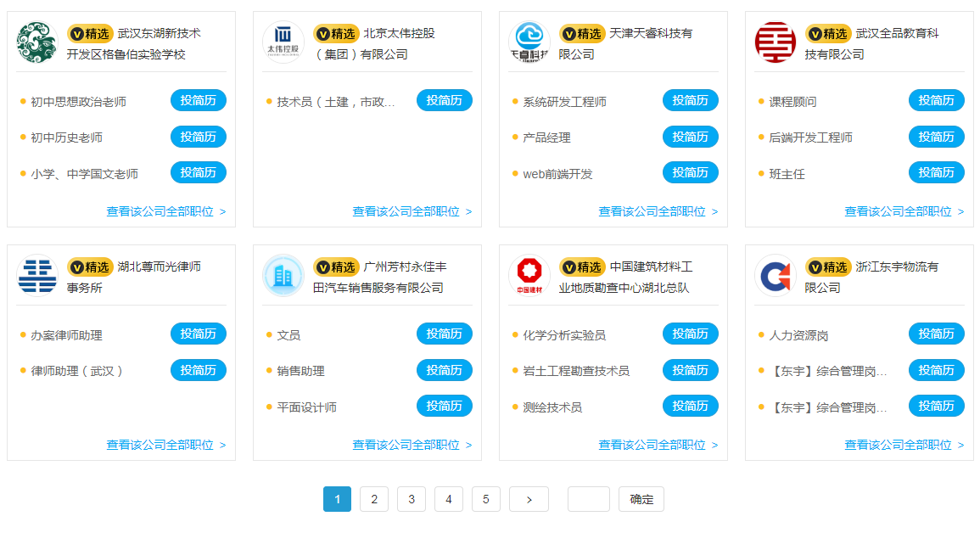Submit resume for 初中历史老师
This screenshot has height=533, width=980.
199,137
